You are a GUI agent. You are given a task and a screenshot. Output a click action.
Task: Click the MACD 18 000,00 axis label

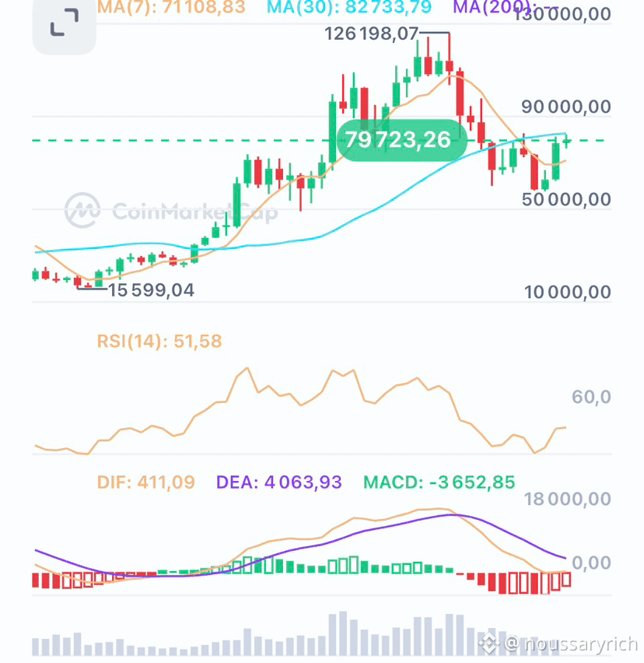click(x=568, y=499)
